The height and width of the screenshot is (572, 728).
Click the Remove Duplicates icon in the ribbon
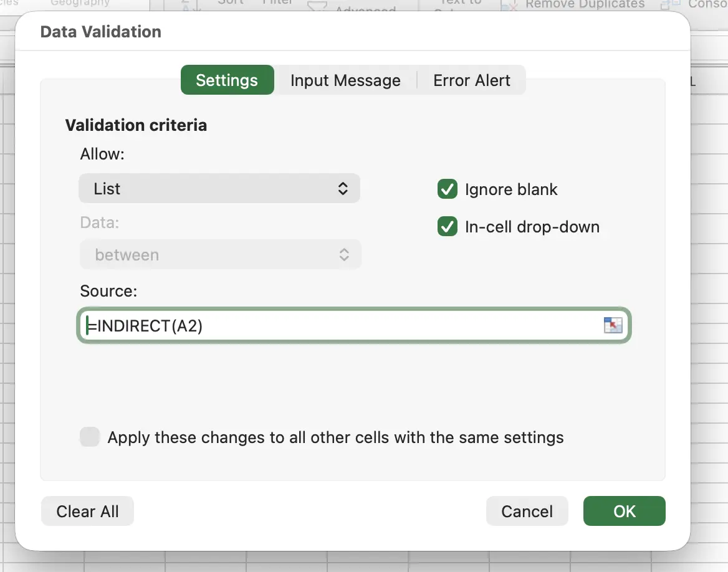pyautogui.click(x=510, y=5)
